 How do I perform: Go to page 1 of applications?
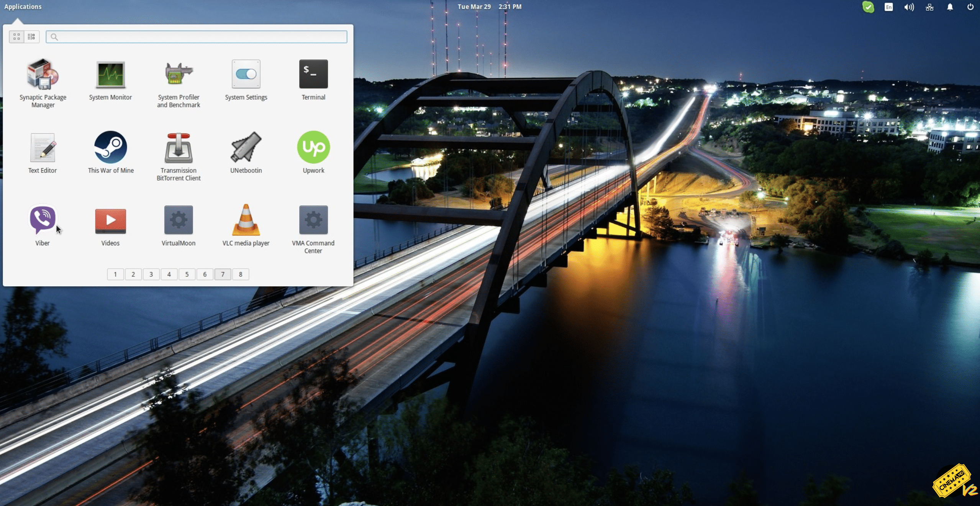tap(115, 274)
